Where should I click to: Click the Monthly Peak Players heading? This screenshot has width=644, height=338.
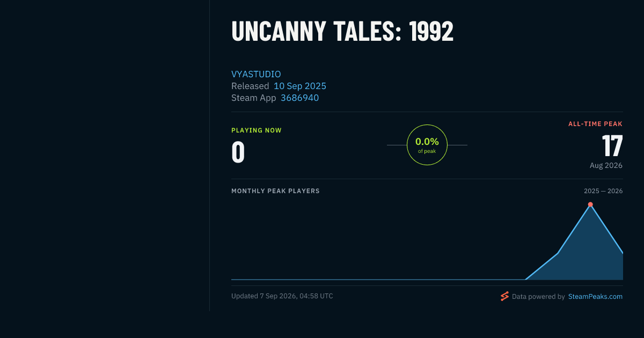tap(275, 191)
